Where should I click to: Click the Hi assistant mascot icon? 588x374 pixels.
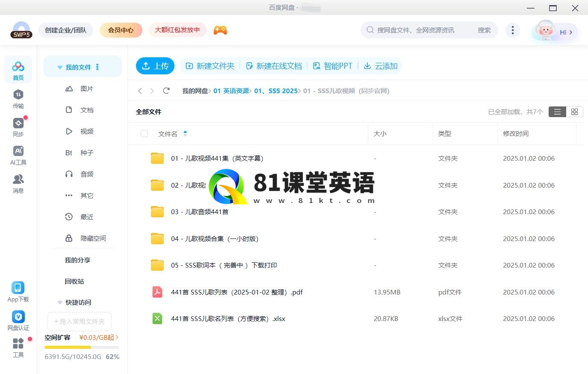click(545, 31)
